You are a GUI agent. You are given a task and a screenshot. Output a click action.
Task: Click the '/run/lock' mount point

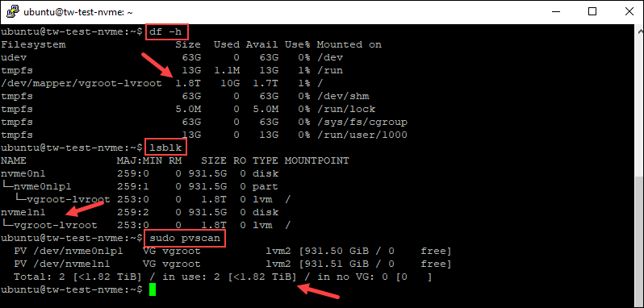click(x=346, y=109)
